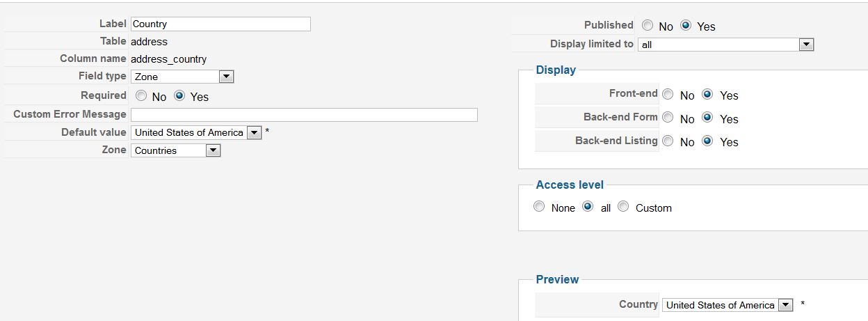Screen dimensions: 868x321
Task: Set Required to No
Action: point(141,96)
